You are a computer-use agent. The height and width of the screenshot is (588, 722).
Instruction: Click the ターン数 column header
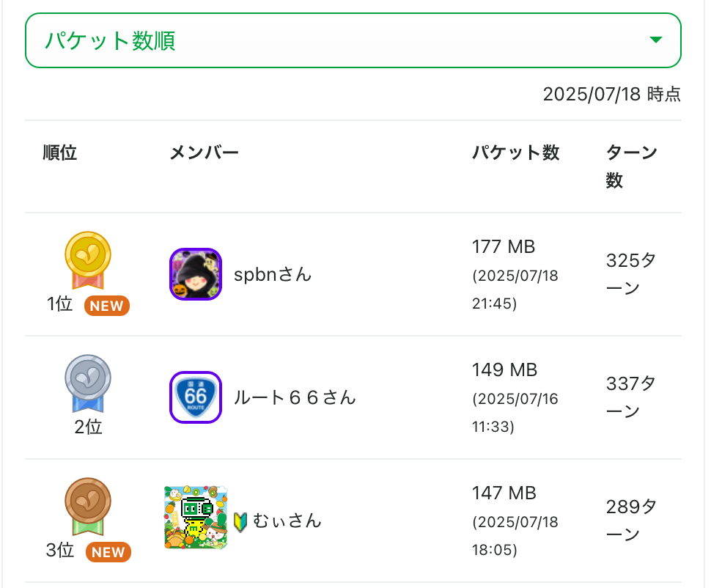point(631,166)
